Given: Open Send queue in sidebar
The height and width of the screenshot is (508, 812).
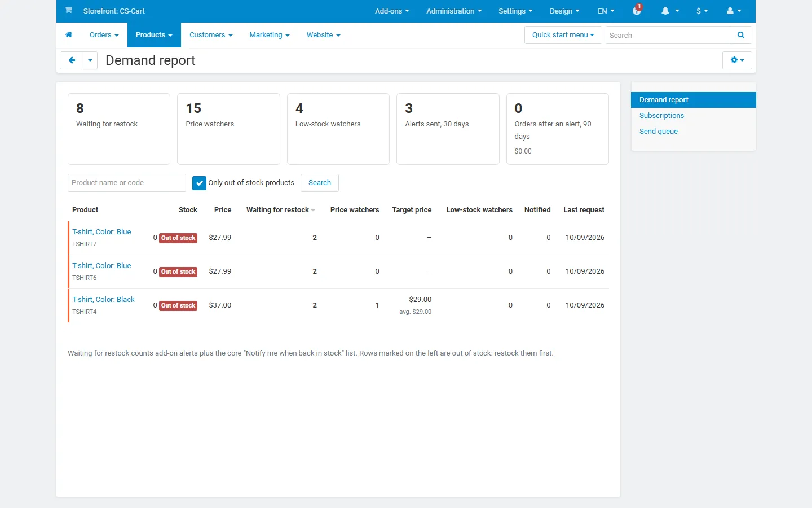Looking at the screenshot, I should coord(659,132).
